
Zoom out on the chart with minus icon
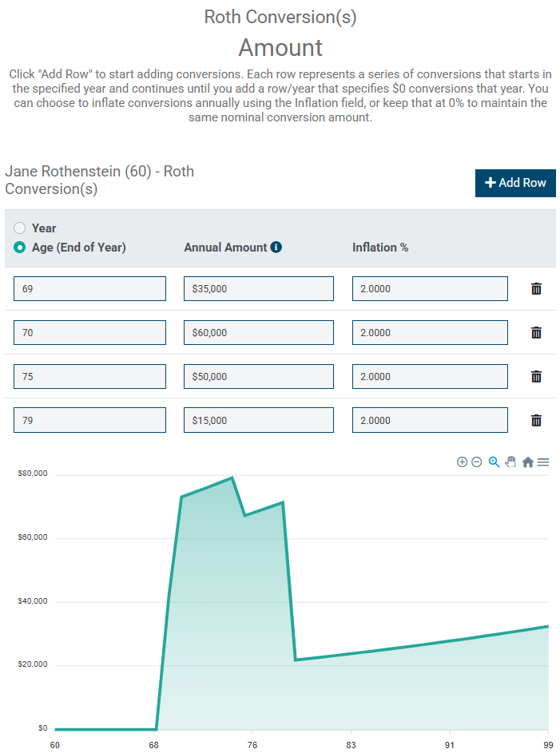pyautogui.click(x=476, y=462)
